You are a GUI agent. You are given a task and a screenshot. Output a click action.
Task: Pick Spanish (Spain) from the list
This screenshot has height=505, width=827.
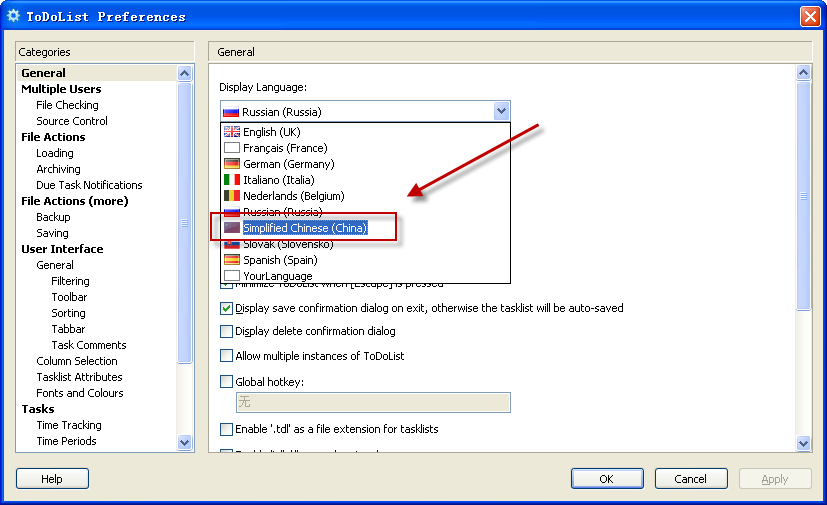tap(366, 260)
